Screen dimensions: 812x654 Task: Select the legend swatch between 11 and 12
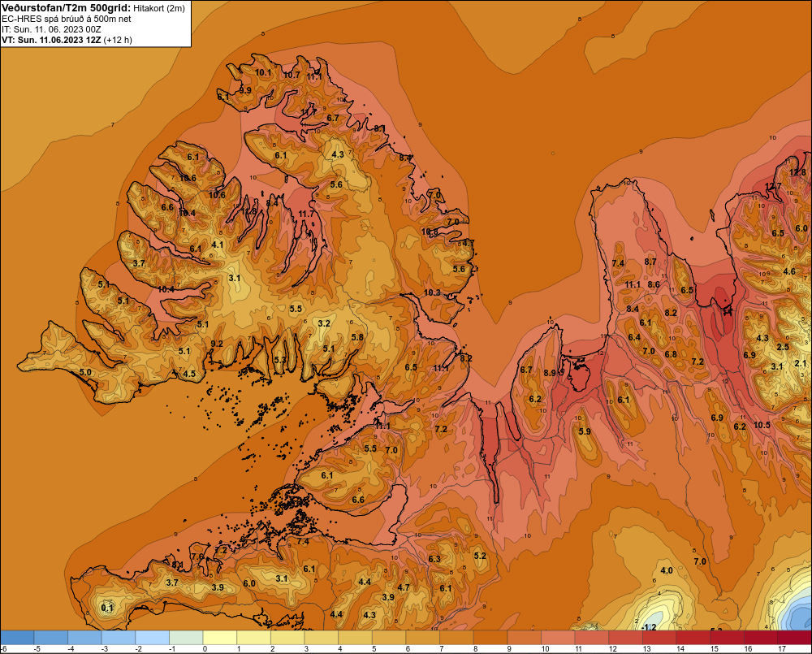[592, 638]
